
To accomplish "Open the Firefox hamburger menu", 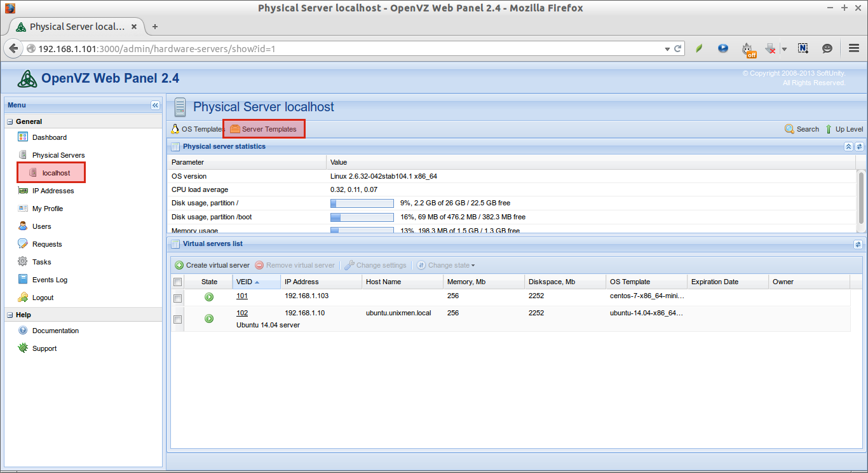I will 854,48.
